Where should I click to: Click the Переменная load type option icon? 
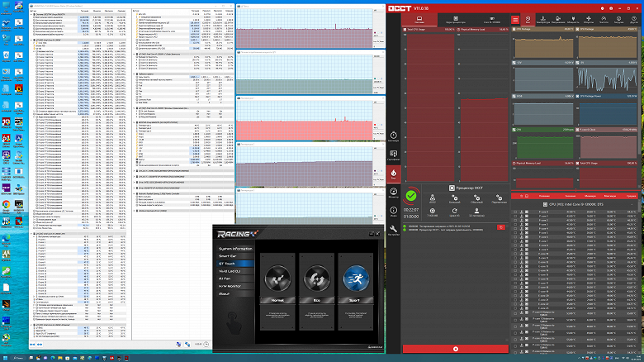(499, 198)
